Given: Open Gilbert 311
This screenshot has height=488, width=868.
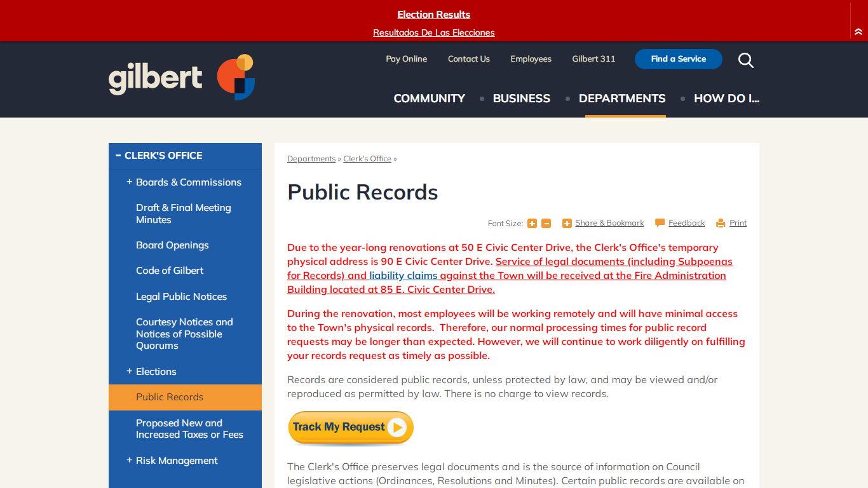Looking at the screenshot, I should pos(593,58).
